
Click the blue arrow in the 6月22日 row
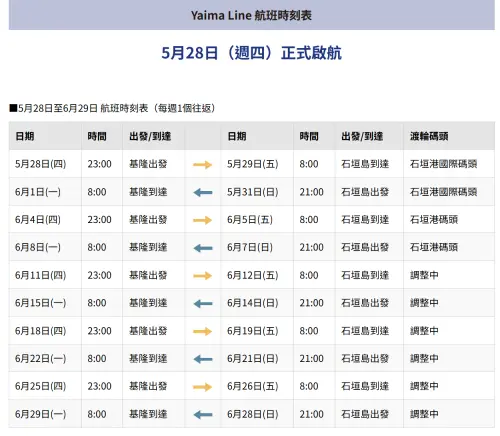[203, 359]
